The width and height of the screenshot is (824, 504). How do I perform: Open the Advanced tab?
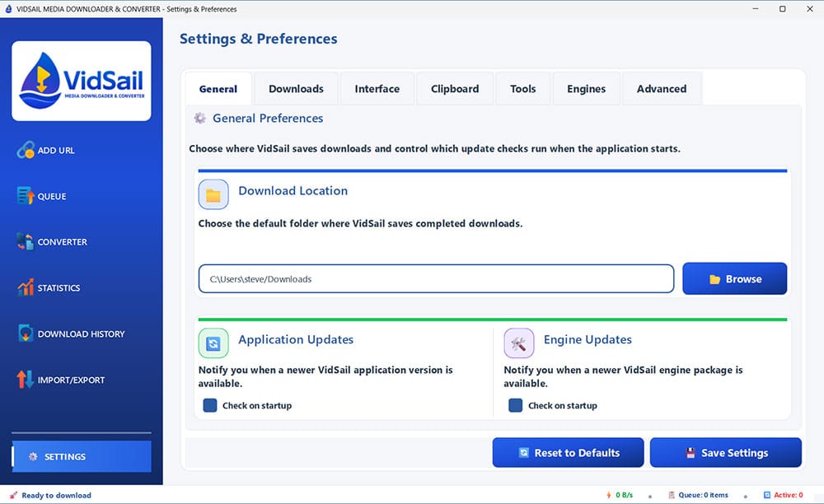pyautogui.click(x=662, y=89)
